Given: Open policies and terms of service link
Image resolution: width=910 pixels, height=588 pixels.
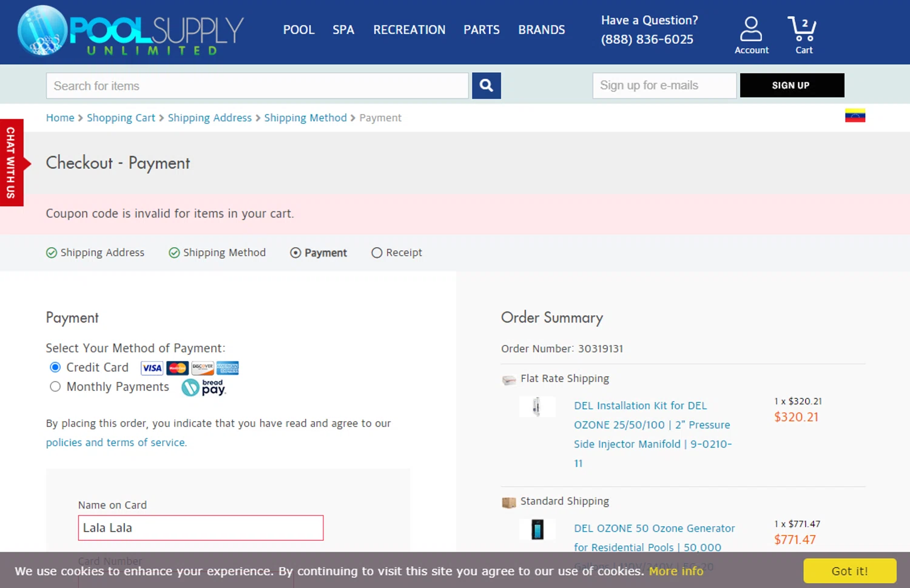Looking at the screenshot, I should click(x=116, y=443).
